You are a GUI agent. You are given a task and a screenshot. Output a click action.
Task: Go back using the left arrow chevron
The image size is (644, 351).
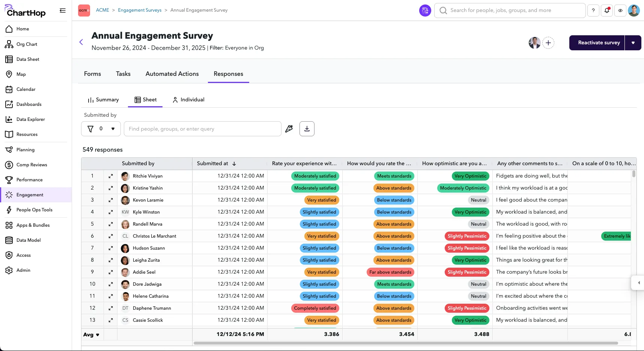coord(81,42)
